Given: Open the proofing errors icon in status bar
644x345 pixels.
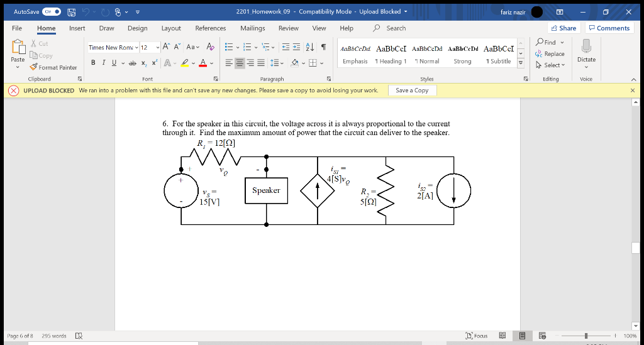Looking at the screenshot, I should pos(79,336).
